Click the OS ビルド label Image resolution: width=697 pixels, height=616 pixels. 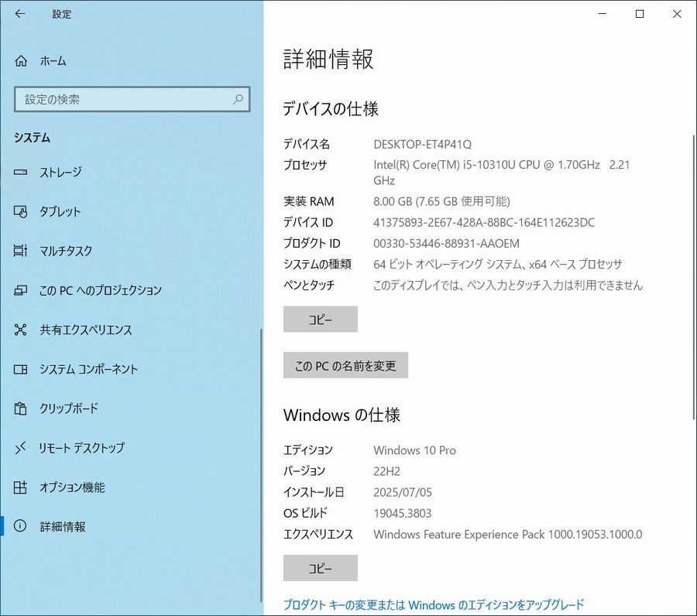click(305, 513)
